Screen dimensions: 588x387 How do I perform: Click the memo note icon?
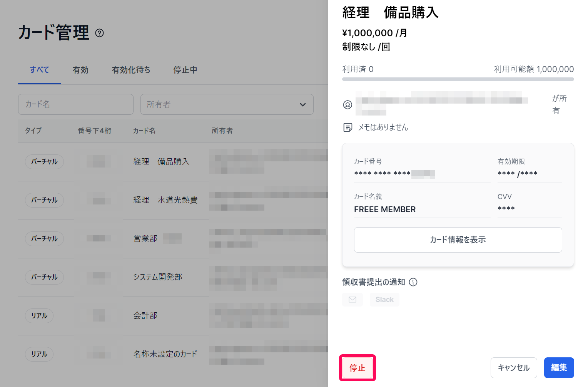tap(347, 127)
